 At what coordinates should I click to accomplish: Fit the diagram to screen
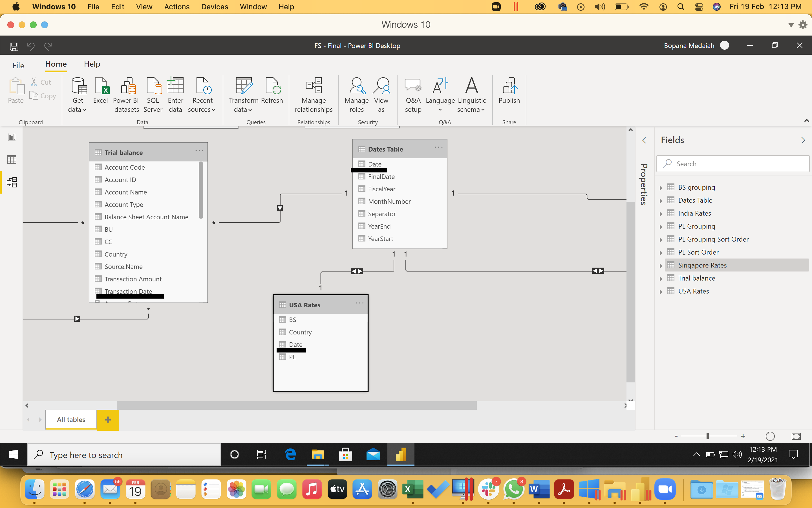pos(796,436)
